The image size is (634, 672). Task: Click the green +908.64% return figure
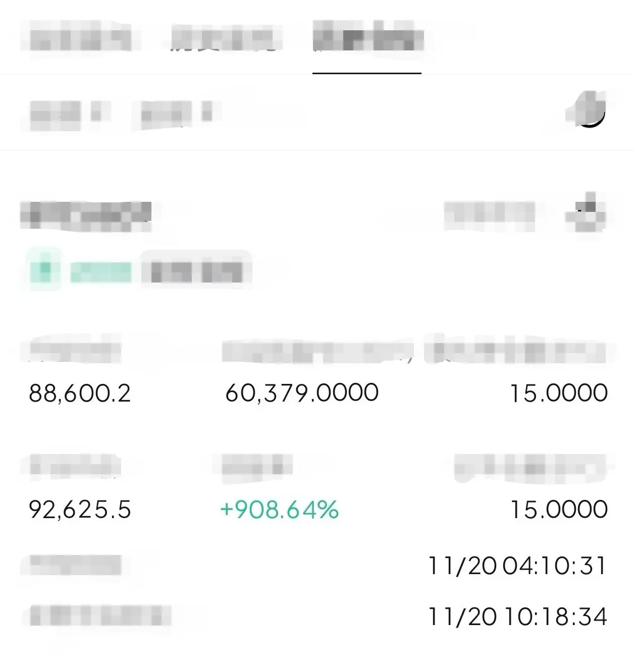(279, 510)
